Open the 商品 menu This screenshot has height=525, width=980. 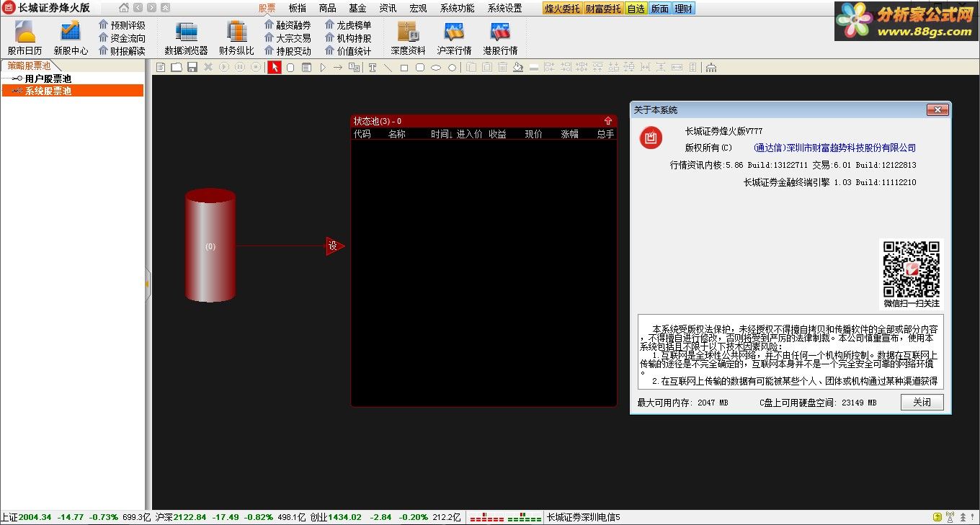(328, 9)
